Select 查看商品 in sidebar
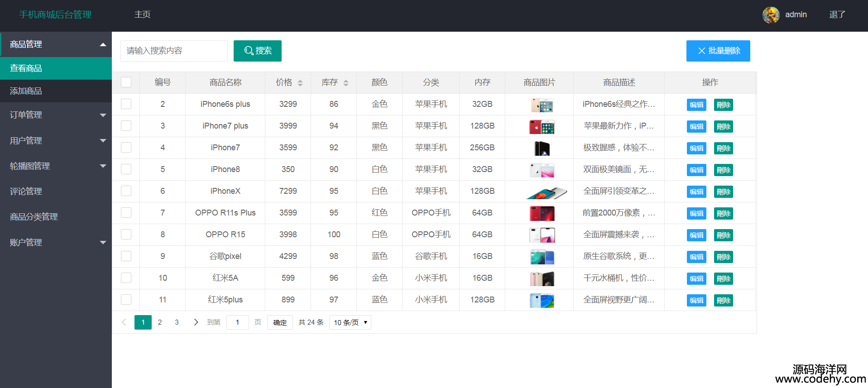 56,68
